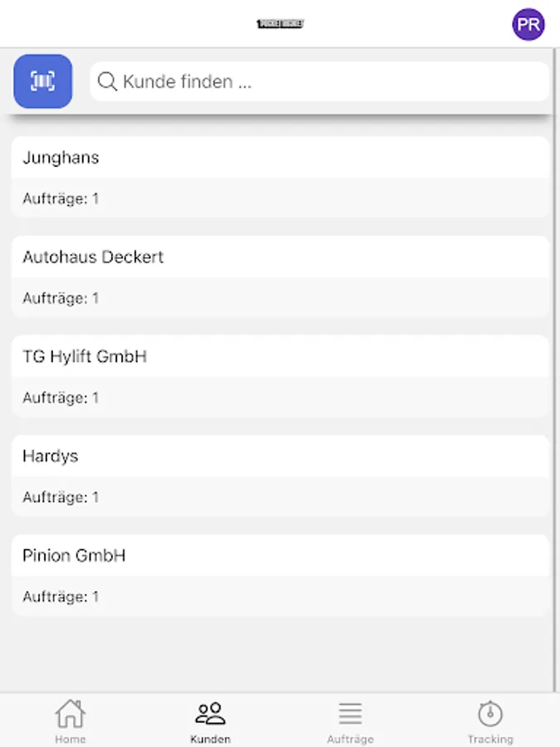Go to the Home tab icon

pos(70,713)
